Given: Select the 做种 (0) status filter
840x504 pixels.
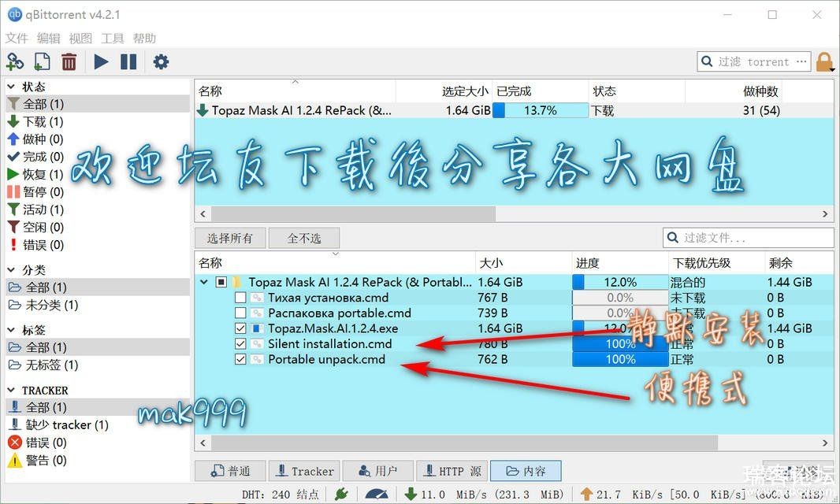Looking at the screenshot, I should [x=35, y=139].
